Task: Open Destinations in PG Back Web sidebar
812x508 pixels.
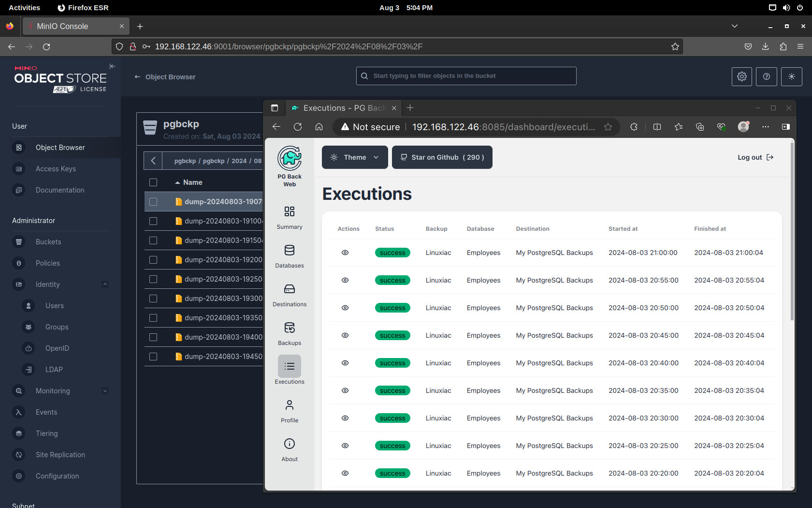Action: [x=290, y=295]
